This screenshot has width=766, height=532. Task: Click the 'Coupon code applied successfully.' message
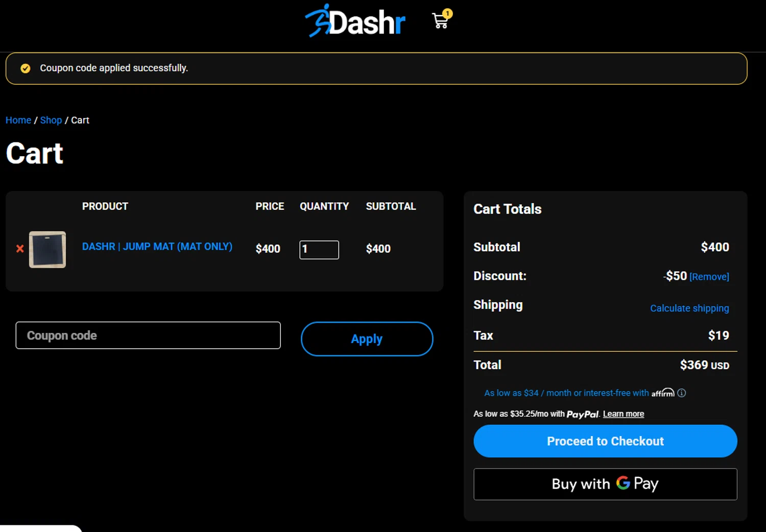114,68
